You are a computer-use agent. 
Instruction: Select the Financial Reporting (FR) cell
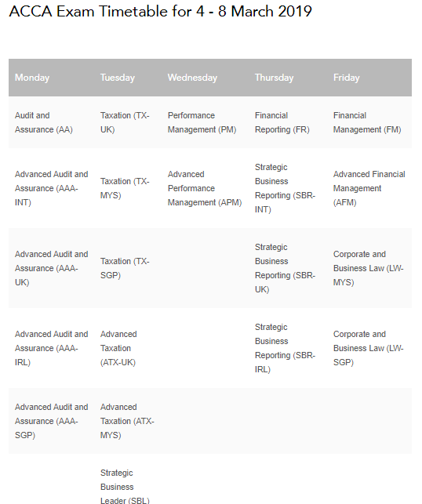tap(282, 122)
